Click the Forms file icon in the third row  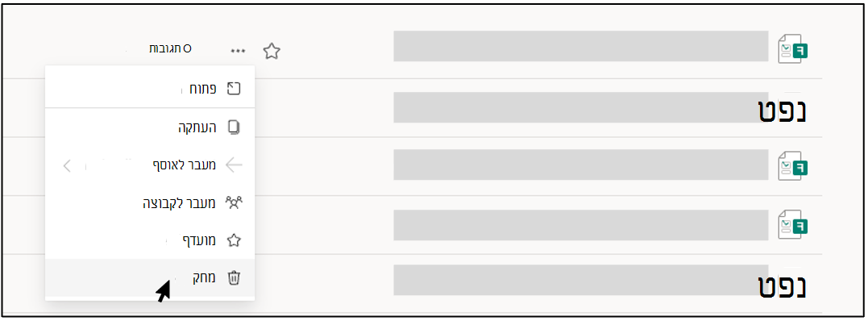pos(793,166)
